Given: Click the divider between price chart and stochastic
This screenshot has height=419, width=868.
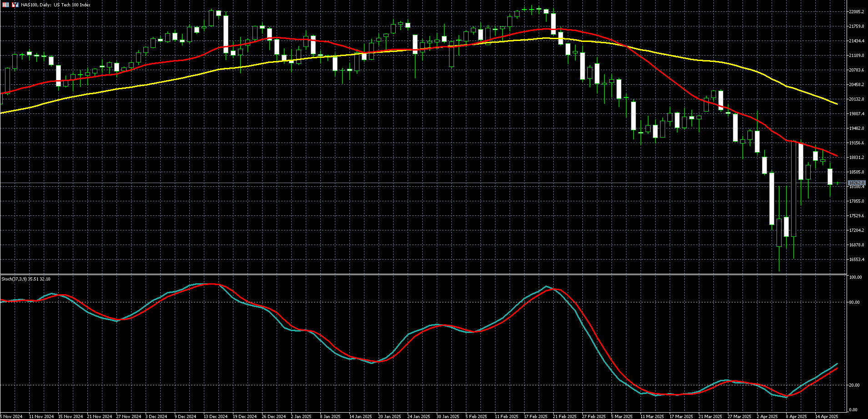Looking at the screenshot, I should pyautogui.click(x=423, y=274).
